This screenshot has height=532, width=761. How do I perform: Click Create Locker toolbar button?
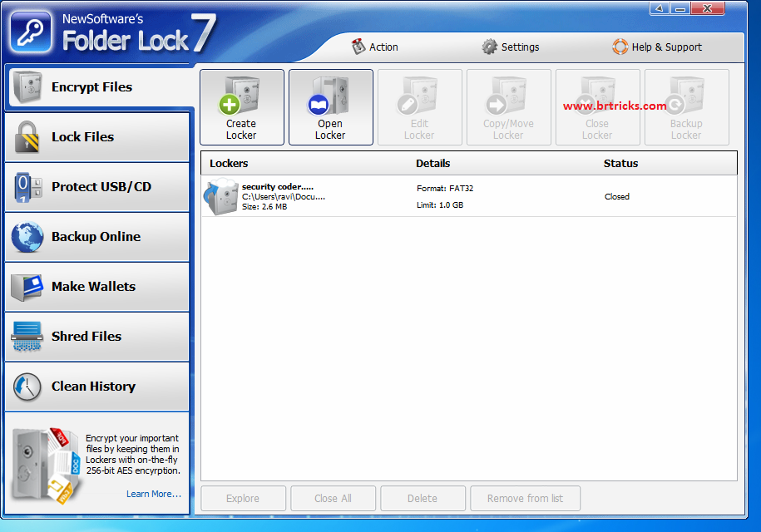click(242, 107)
